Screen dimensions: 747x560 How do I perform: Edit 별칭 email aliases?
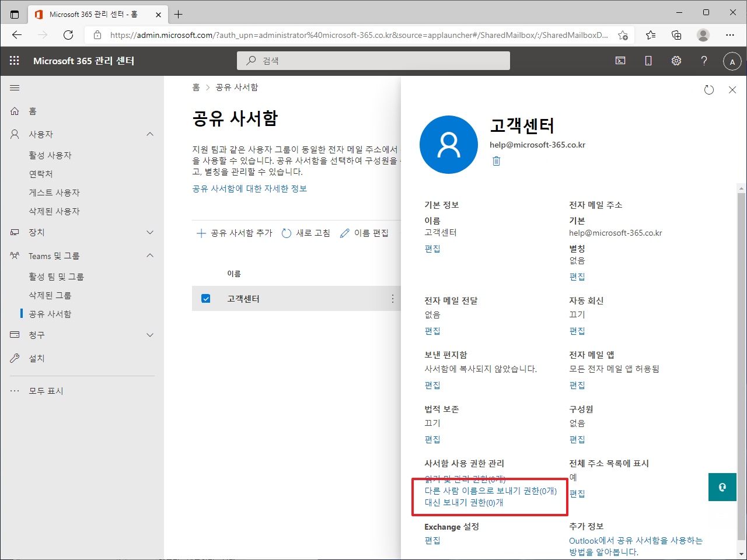tap(577, 277)
